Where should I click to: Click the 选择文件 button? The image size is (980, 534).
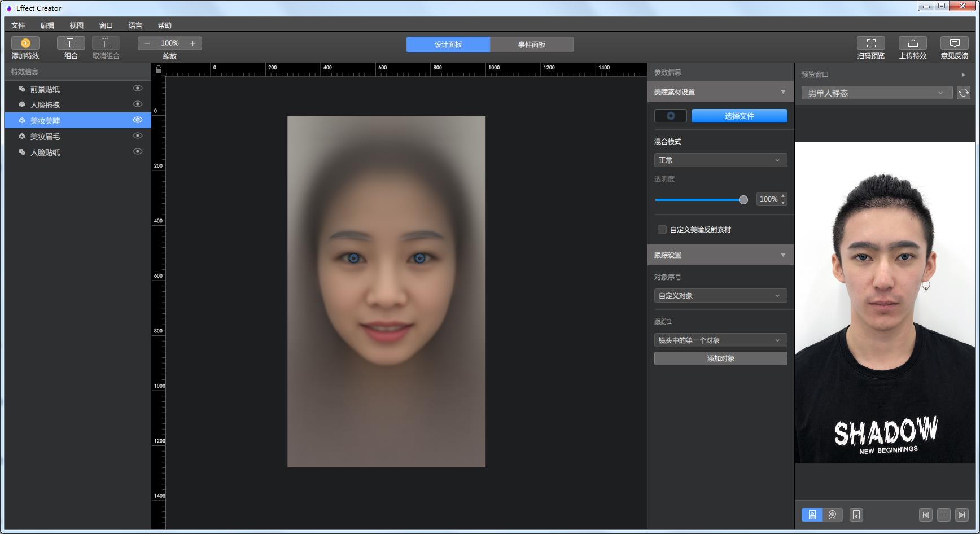tap(739, 116)
